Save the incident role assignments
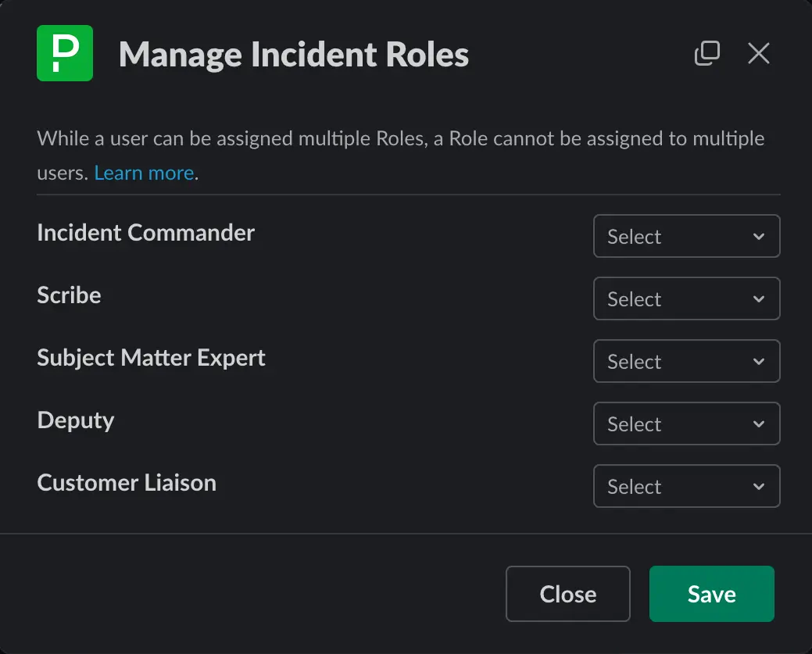 711,594
